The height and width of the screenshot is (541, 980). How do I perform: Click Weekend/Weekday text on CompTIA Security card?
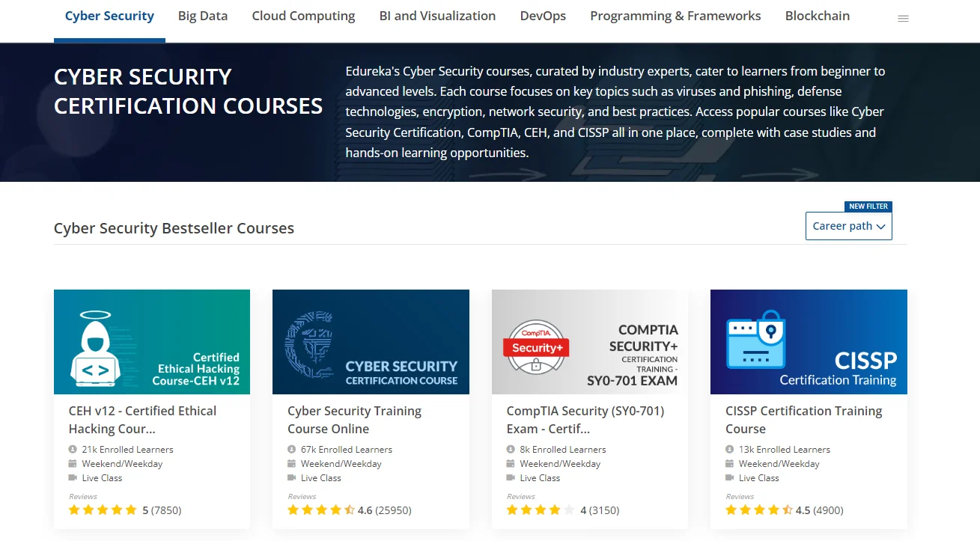(560, 464)
